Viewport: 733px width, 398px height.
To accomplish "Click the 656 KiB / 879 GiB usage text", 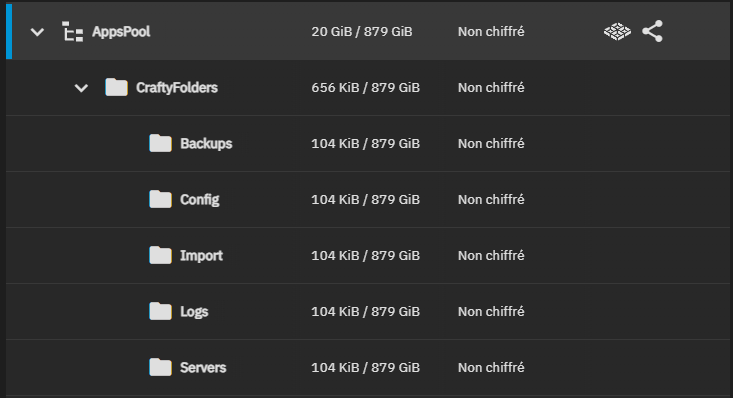I will pyautogui.click(x=366, y=88).
